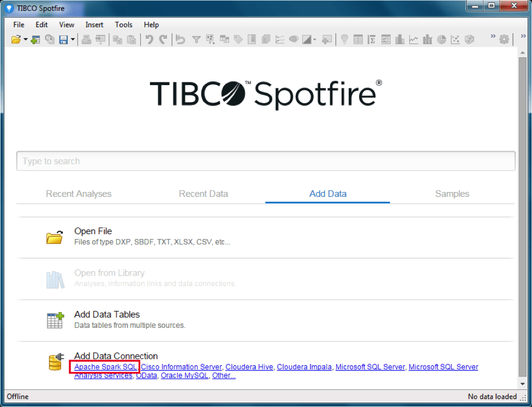The height and width of the screenshot is (407, 532).
Task: Open the Edit menu
Action: 41,25
